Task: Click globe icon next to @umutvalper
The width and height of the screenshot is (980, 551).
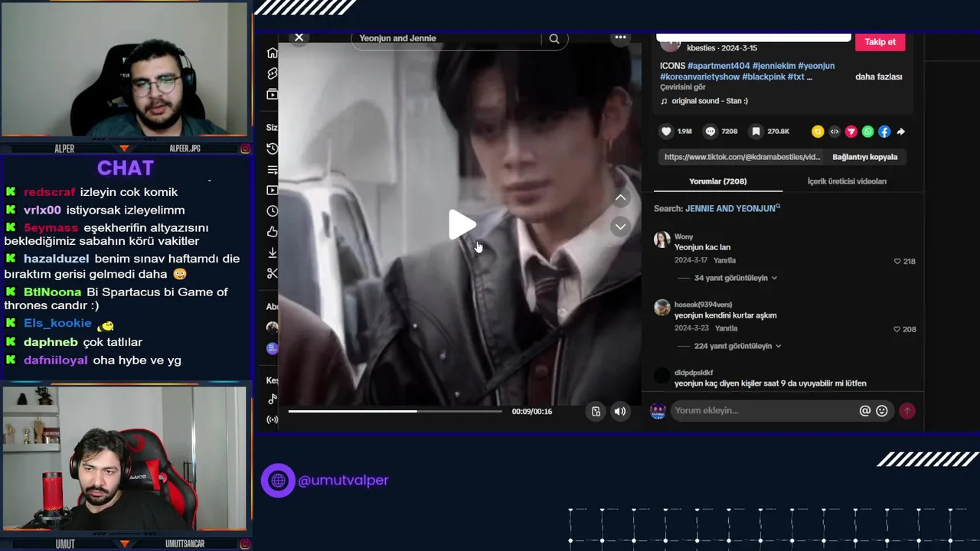Action: pos(278,481)
